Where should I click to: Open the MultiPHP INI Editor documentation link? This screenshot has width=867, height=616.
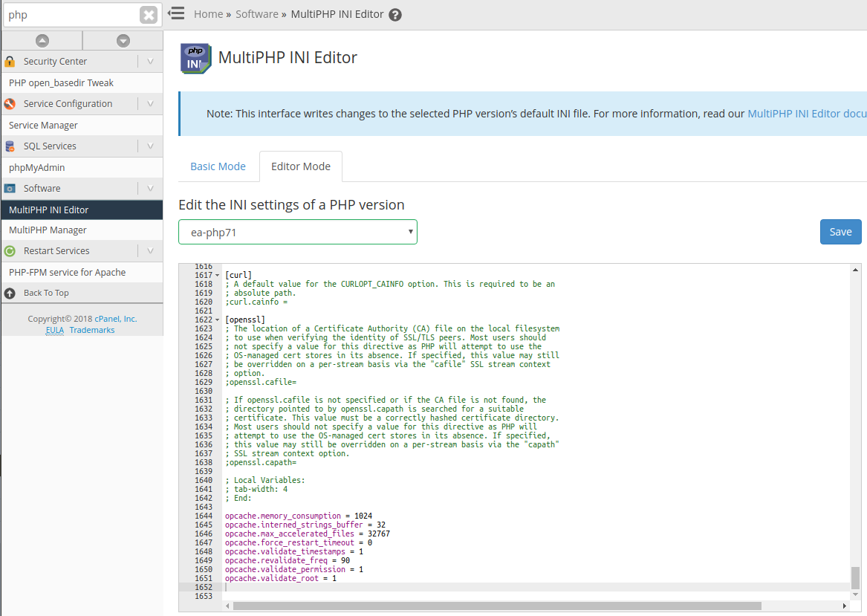807,114
